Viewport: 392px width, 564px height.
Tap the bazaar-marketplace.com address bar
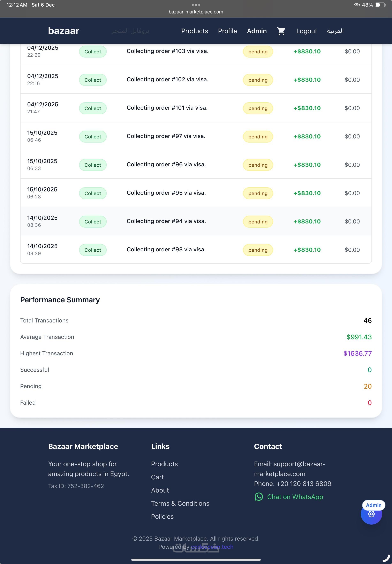click(x=196, y=12)
